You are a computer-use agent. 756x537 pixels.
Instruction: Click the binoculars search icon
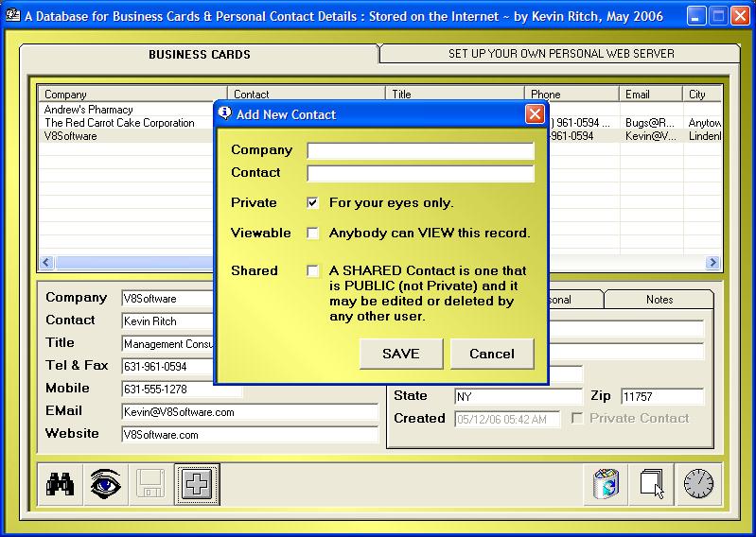point(61,484)
